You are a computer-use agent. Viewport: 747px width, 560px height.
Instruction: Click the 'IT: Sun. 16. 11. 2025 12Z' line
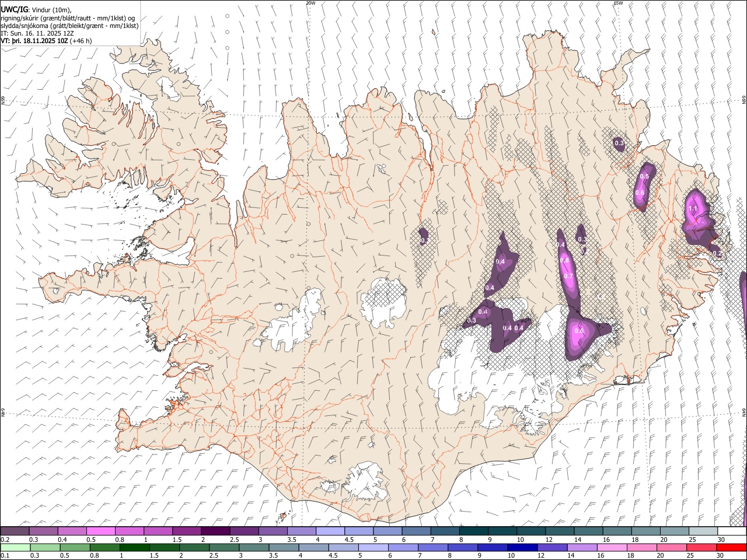coord(37,33)
